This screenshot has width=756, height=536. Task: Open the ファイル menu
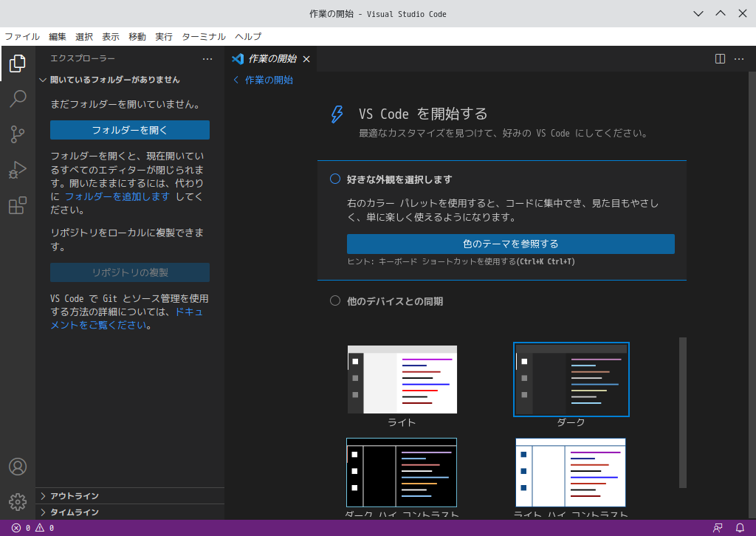click(x=21, y=36)
